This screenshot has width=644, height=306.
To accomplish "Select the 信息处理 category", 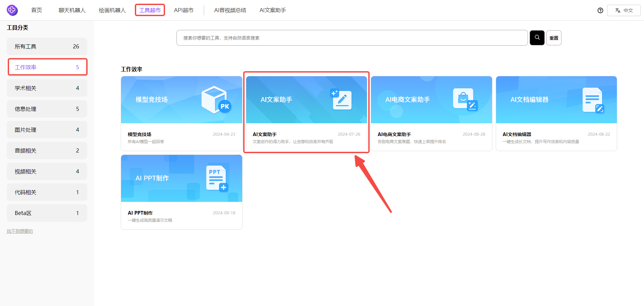I will [x=47, y=109].
